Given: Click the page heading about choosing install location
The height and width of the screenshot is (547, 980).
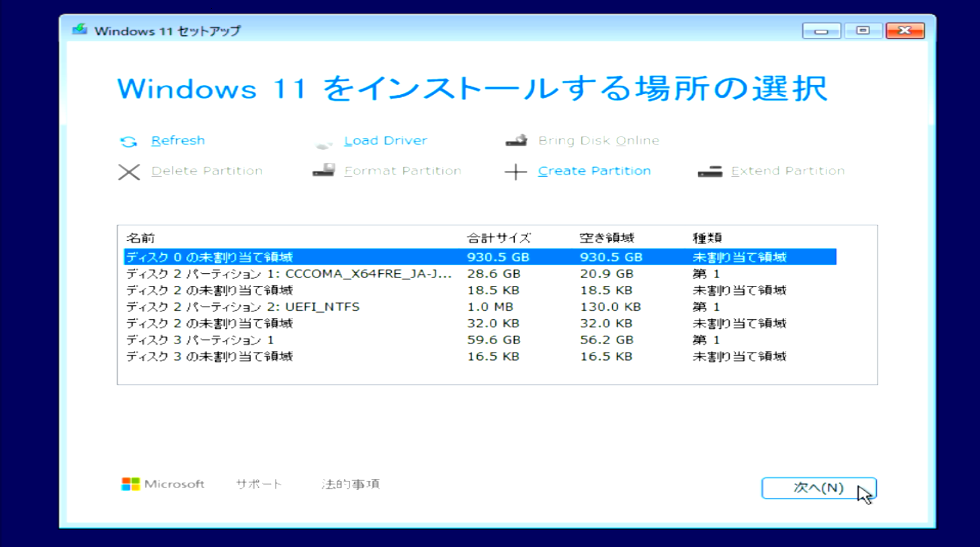Looking at the screenshot, I should click(x=472, y=89).
